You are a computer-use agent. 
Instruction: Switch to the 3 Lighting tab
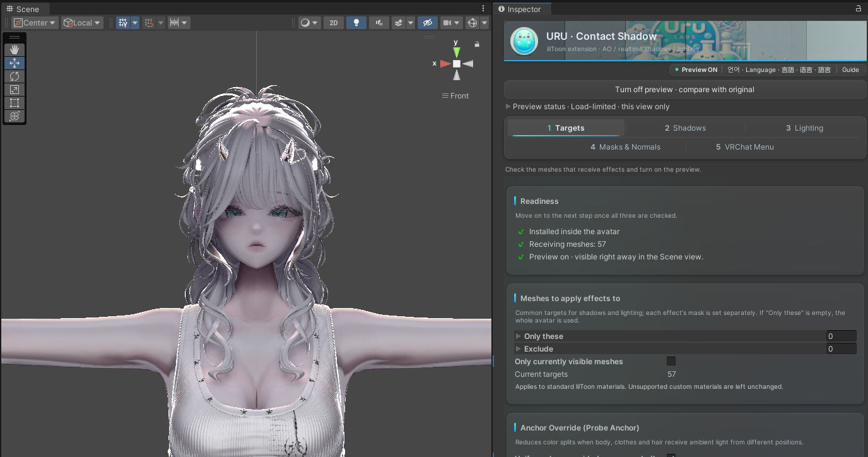(804, 128)
